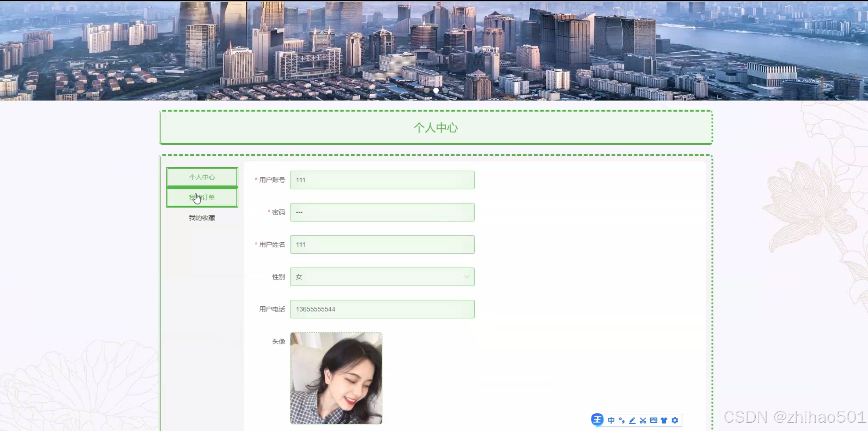
Task: Toggle Chinese/English input mode (中)
Action: (611, 420)
